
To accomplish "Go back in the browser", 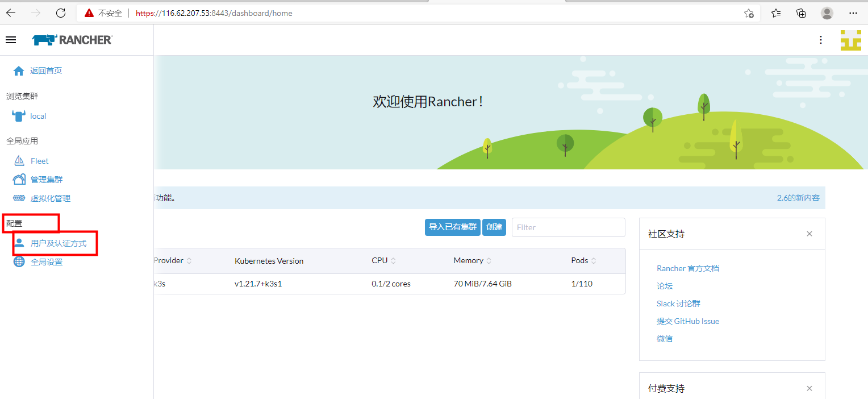I will 11,13.
